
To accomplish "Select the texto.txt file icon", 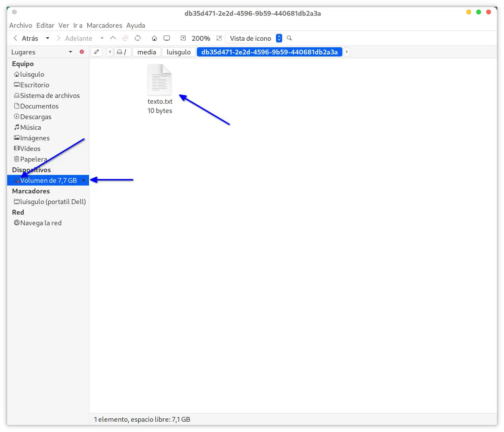I will 160,80.
